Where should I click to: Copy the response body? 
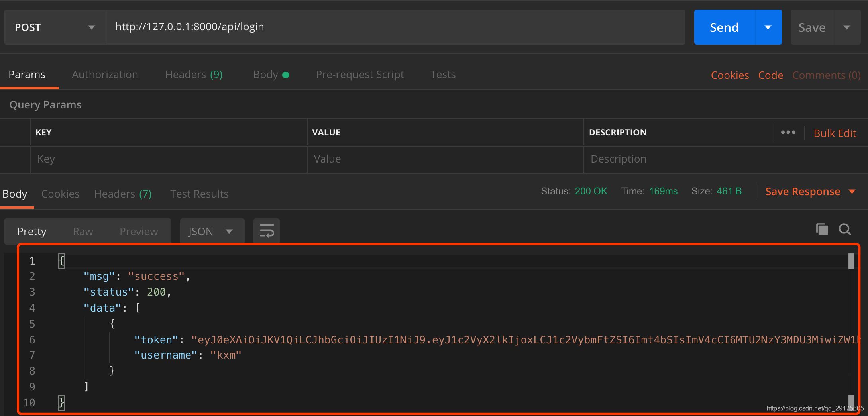821,230
